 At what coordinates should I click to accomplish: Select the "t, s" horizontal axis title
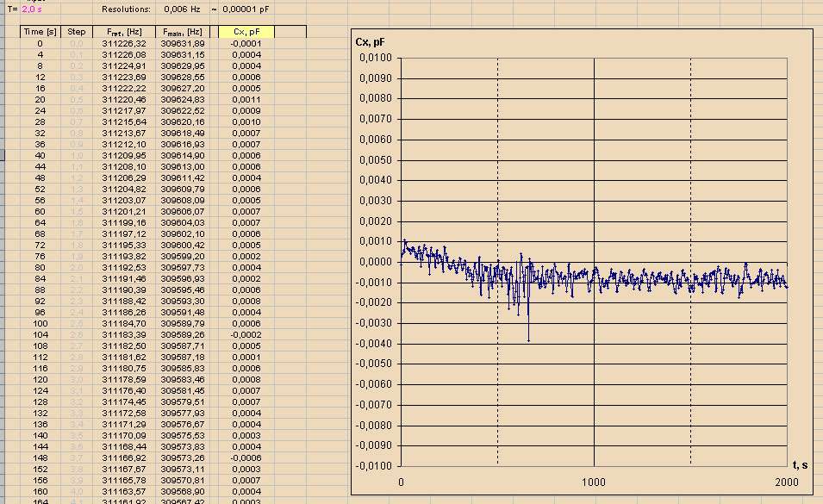pyautogui.click(x=800, y=464)
